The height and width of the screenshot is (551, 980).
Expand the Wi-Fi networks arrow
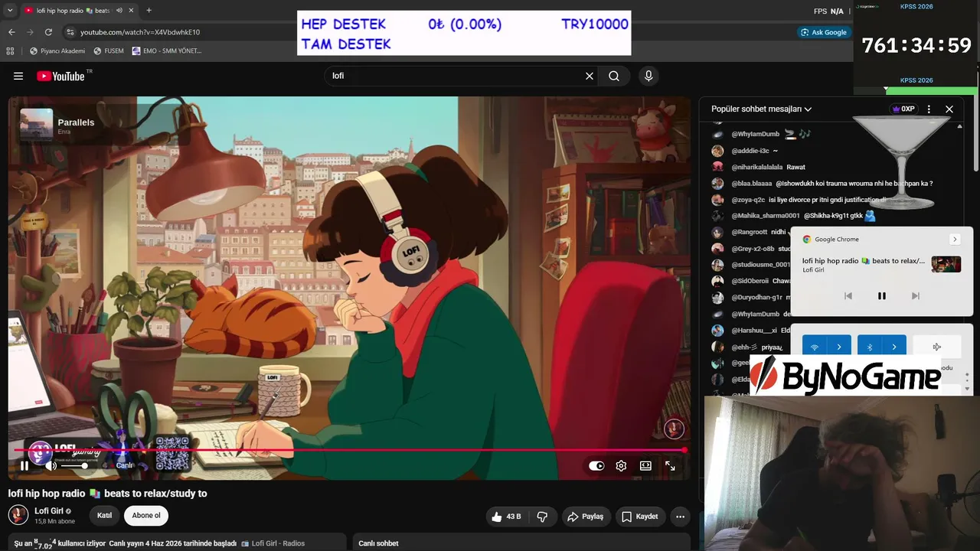tap(839, 347)
